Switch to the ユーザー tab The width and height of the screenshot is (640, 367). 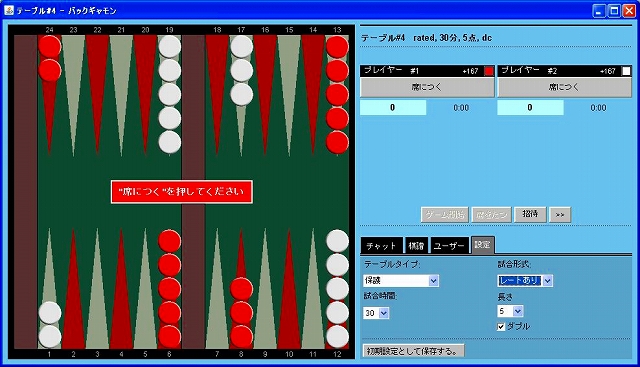coord(449,246)
